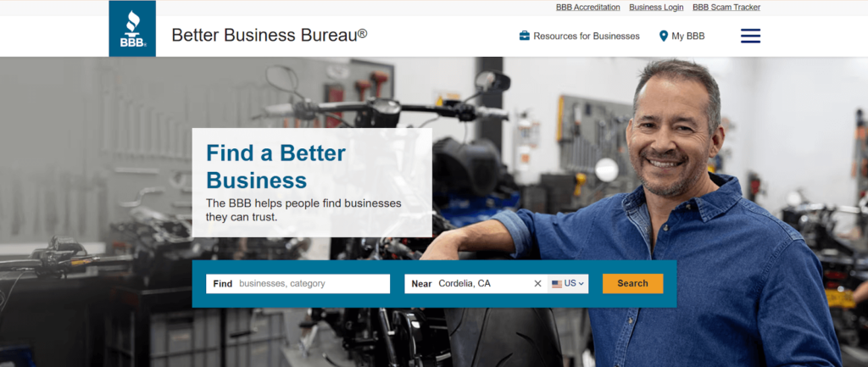The height and width of the screenshot is (367, 868).
Task: Open the Business Login link
Action: pyautogui.click(x=656, y=7)
